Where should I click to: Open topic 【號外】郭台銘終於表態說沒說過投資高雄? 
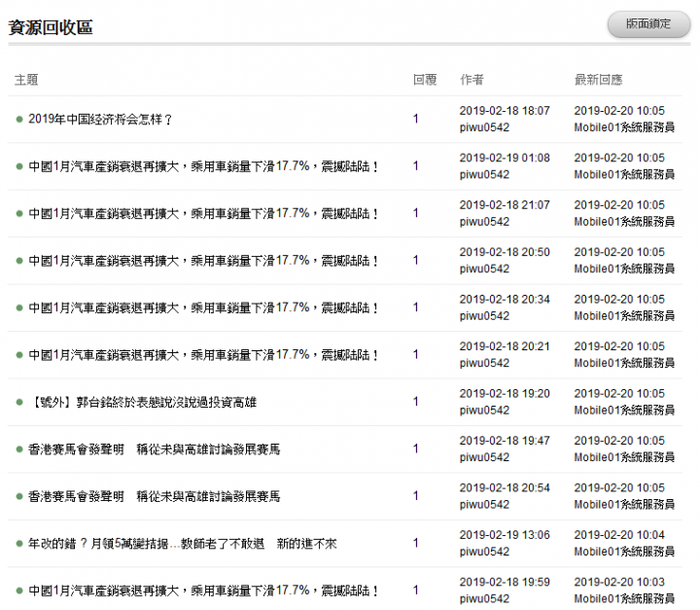click(x=142, y=402)
